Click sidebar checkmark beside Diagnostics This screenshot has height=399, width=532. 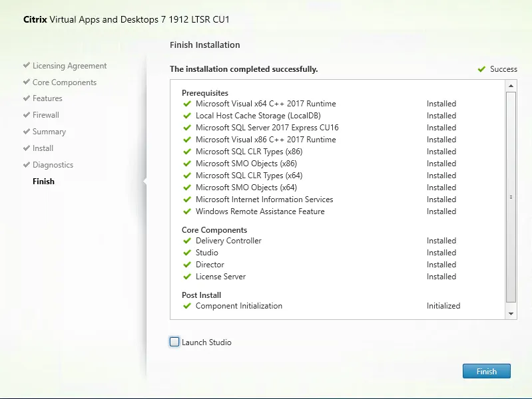tap(27, 164)
